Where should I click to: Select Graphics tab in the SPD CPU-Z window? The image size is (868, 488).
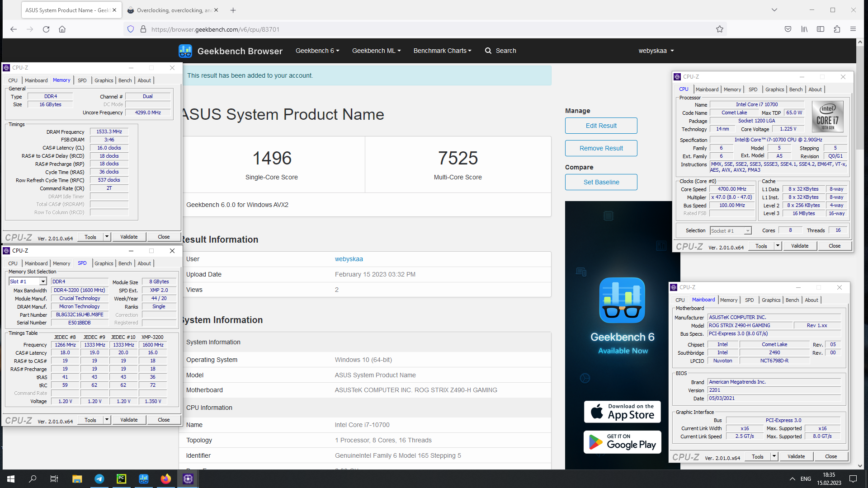104,263
